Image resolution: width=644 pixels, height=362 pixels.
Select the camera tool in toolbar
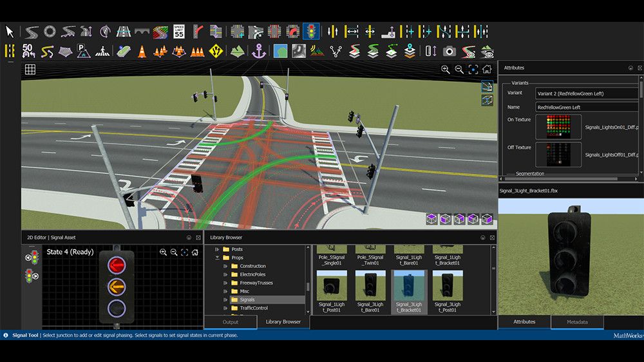point(450,51)
